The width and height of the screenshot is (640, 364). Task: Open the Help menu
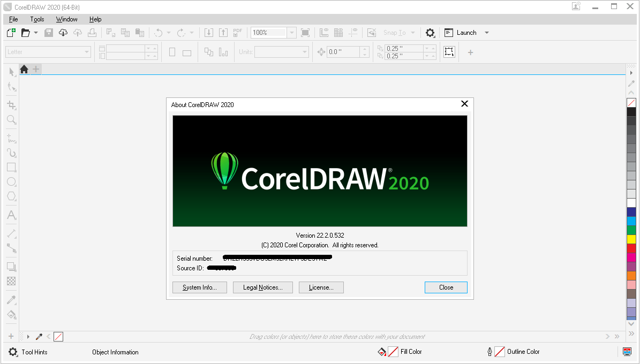coord(95,19)
